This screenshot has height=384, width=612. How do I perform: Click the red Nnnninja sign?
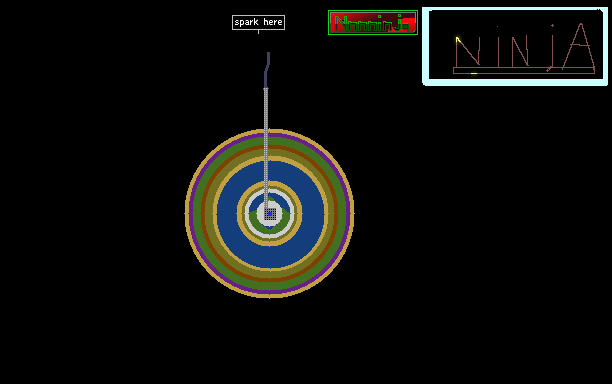coord(373,23)
